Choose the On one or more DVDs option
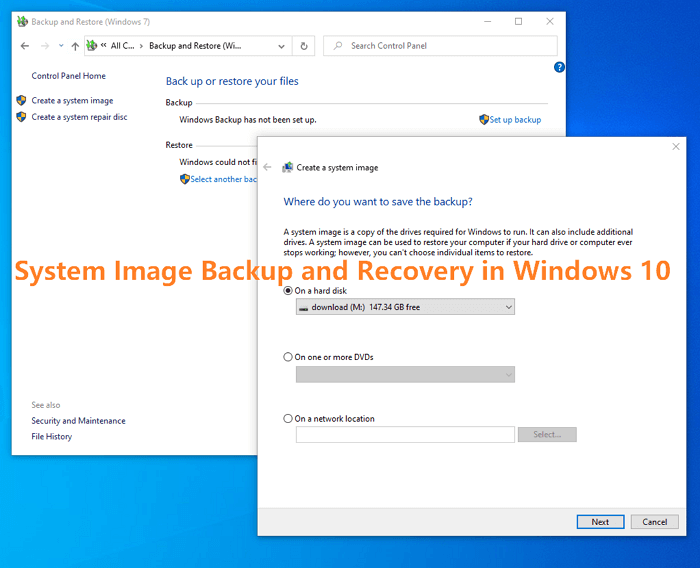 pos(288,357)
